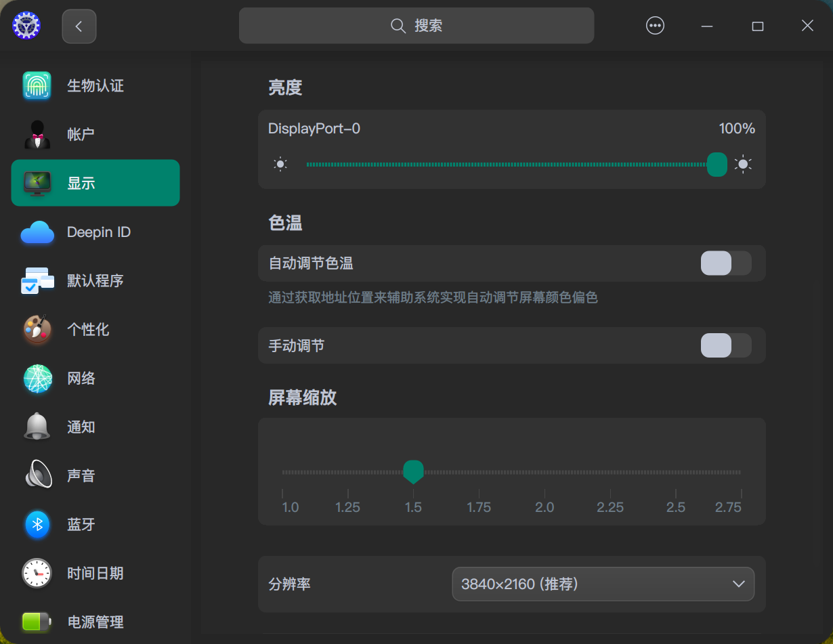Open the 生物认证 (Biometric) settings

pyautogui.click(x=95, y=85)
